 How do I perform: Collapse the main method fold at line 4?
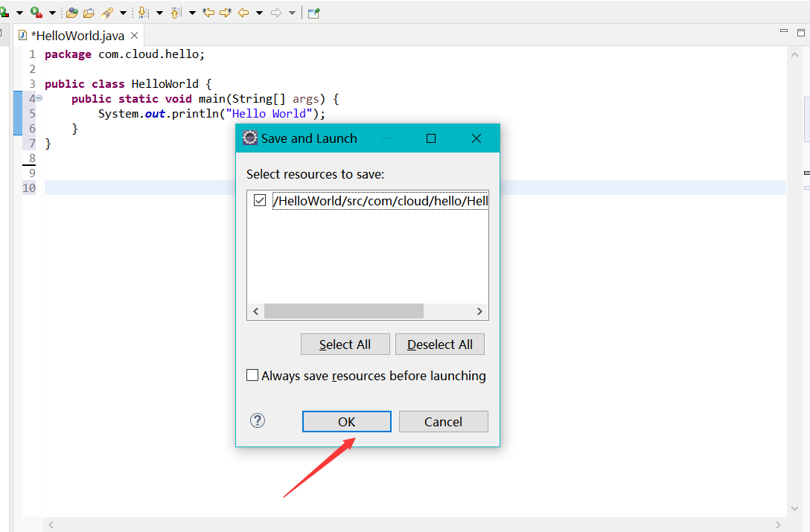tap(39, 98)
